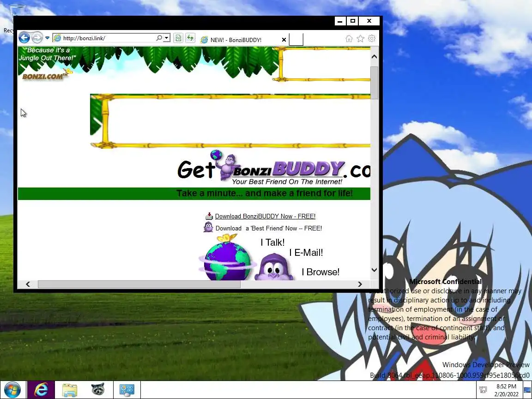The height and width of the screenshot is (399, 532).
Task: Click the Download BonziBUDDY Now - FREE! link
Action: [265, 216]
